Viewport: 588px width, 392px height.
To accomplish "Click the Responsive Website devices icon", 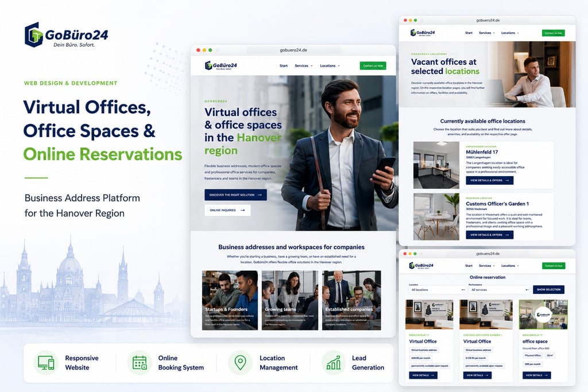I will [x=46, y=363].
